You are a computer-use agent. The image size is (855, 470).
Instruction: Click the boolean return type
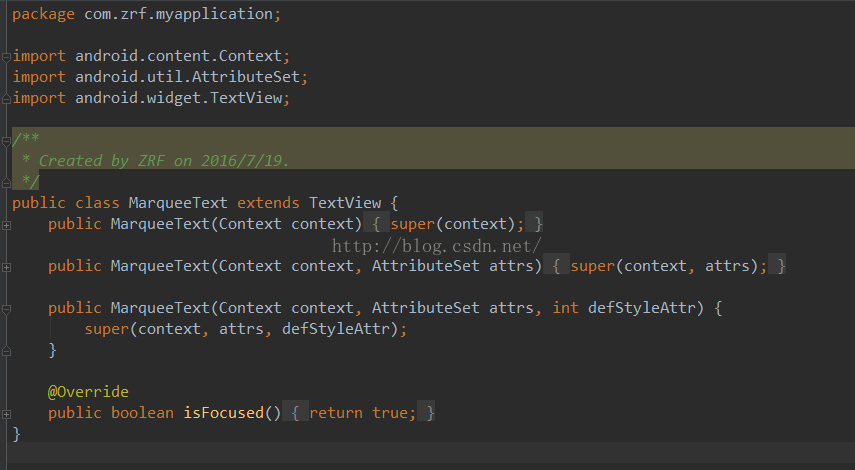click(x=142, y=413)
